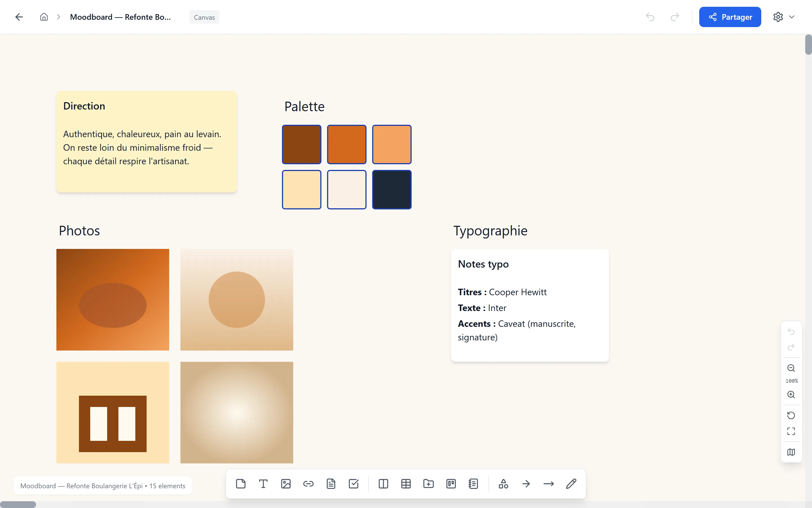Screen dimensions: 812x508
Task: Insert a document element
Action: point(331,484)
